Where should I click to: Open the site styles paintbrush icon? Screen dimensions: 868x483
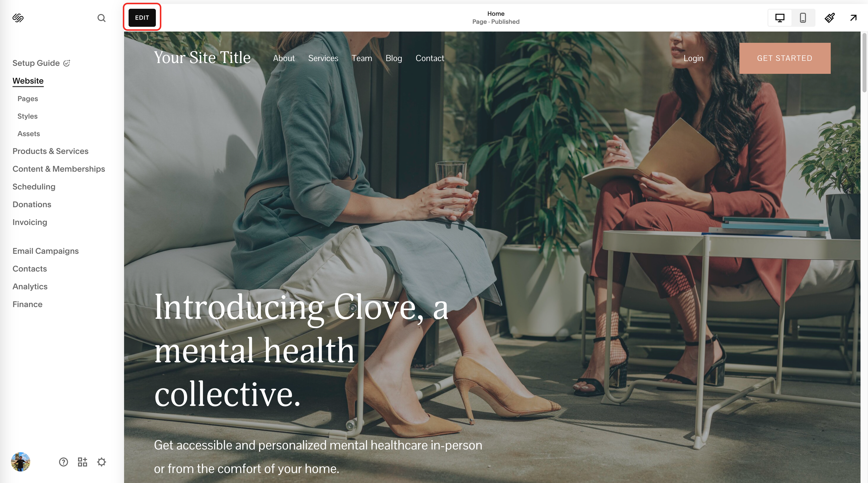(829, 18)
